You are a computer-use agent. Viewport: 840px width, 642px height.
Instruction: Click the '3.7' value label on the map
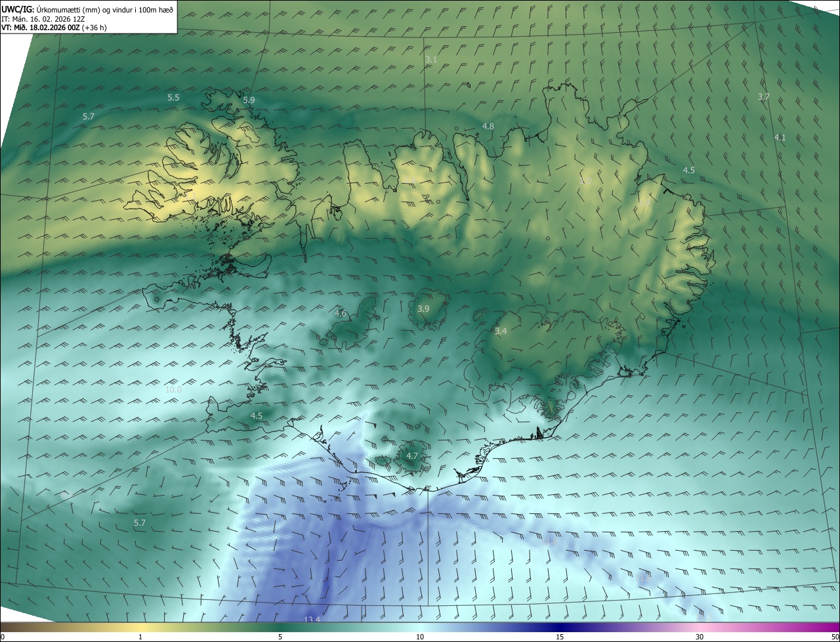pyautogui.click(x=764, y=96)
